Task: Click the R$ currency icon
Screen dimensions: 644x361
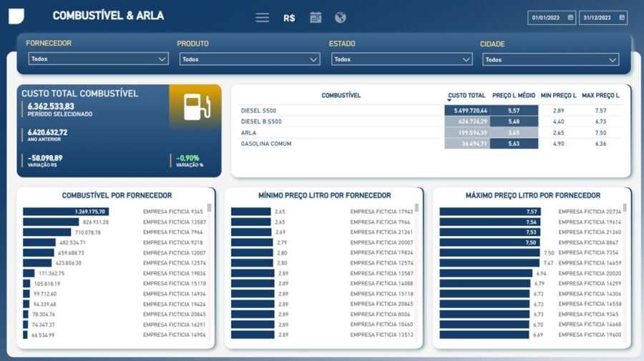Action: 289,18
